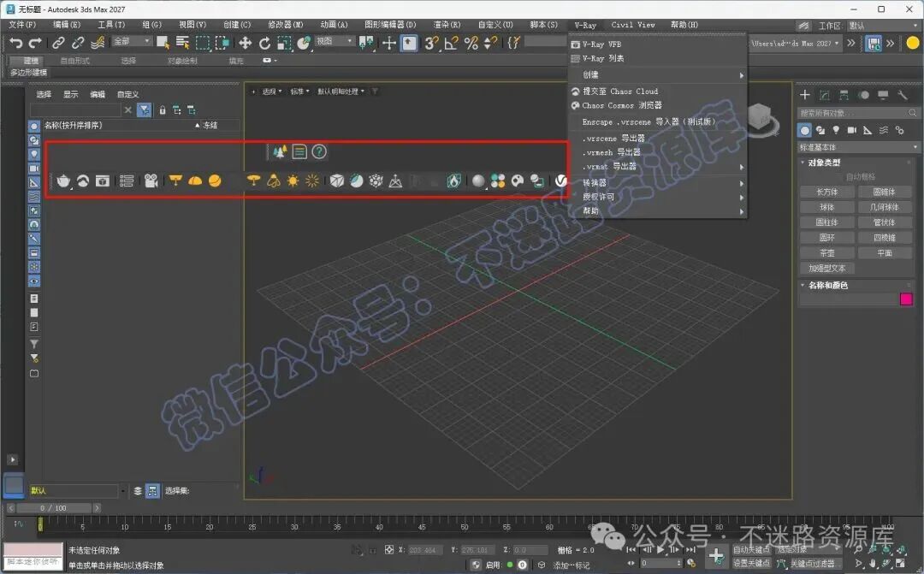
Task: Click the 长方体 box button
Action: [826, 192]
